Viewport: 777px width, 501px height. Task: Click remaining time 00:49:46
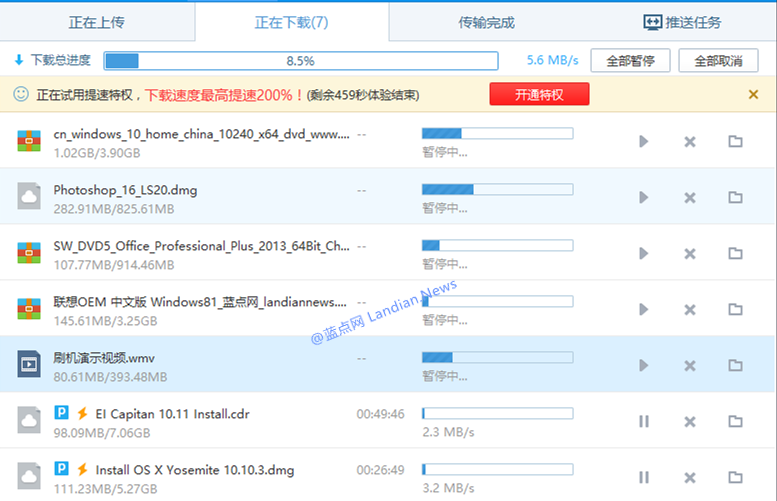point(381,414)
